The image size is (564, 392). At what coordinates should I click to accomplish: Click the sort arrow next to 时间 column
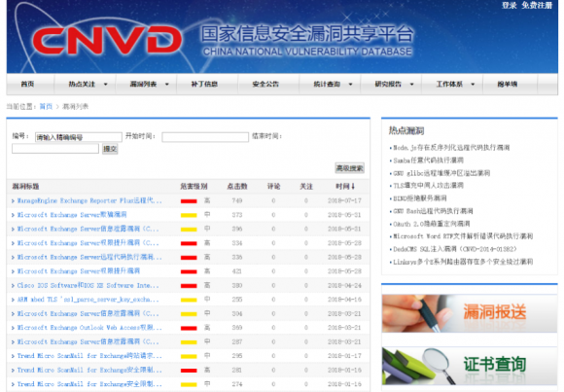[353, 186]
